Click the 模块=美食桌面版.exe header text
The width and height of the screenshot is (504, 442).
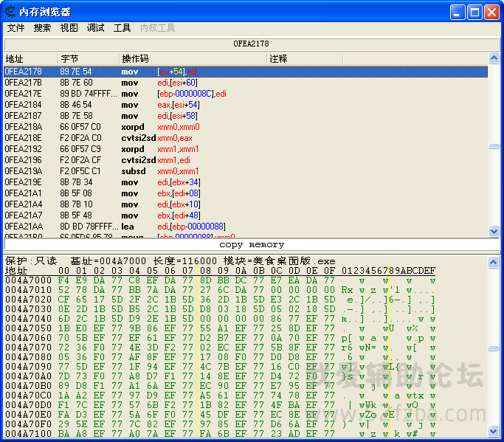click(x=280, y=260)
